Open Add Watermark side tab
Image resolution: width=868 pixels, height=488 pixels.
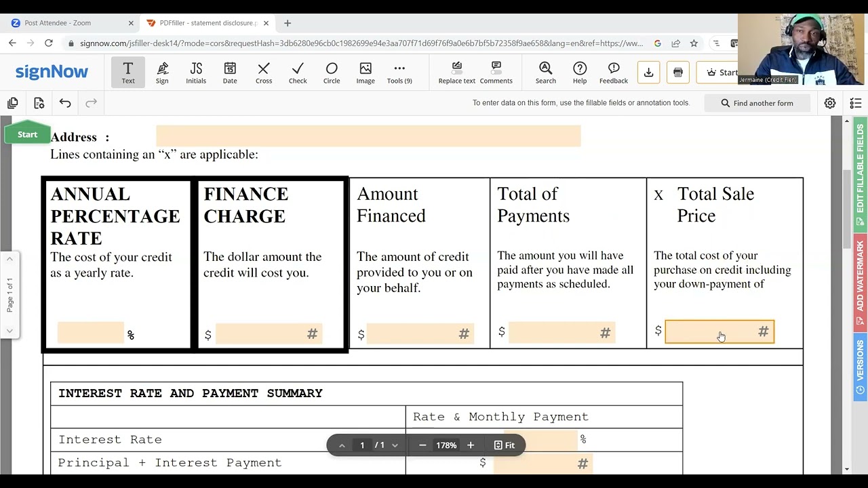[860, 282]
